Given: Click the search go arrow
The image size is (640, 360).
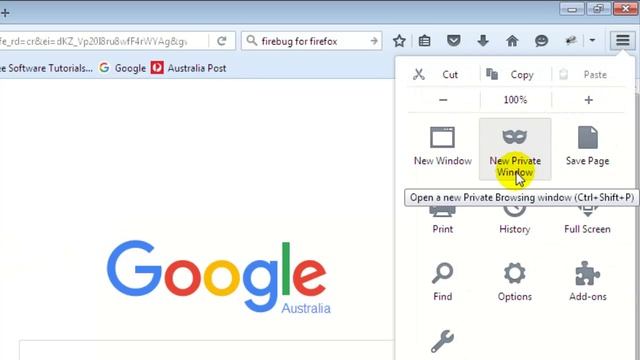Looking at the screenshot, I should [373, 41].
